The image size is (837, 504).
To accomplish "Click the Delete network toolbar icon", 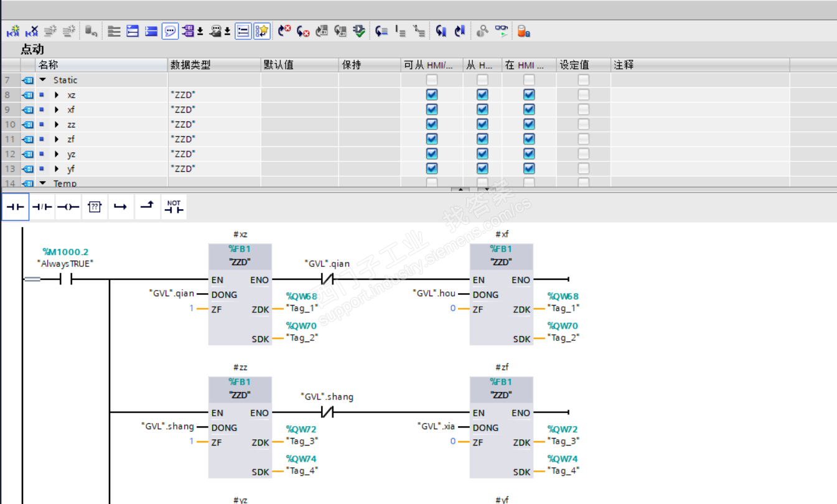I will [x=32, y=30].
